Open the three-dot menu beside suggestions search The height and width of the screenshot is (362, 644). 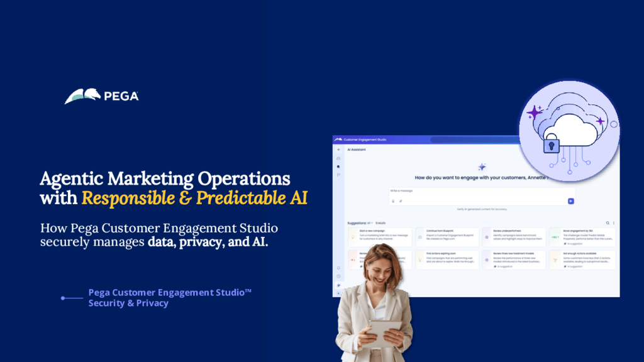pyautogui.click(x=614, y=223)
